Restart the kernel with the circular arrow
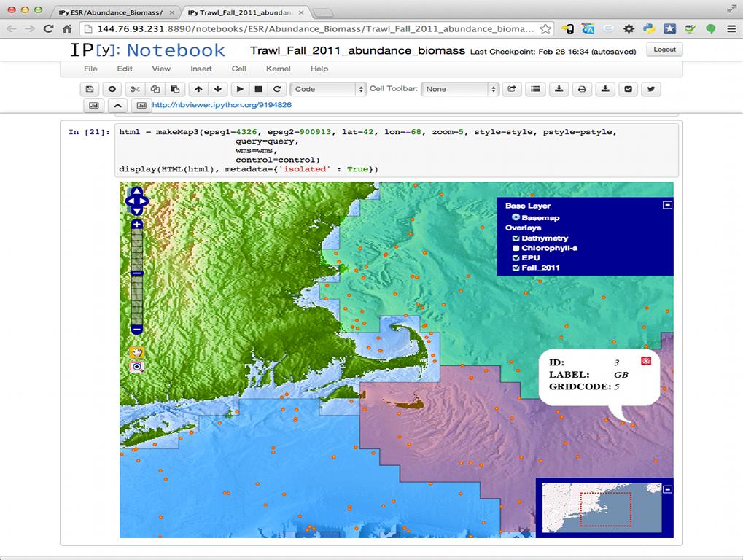The height and width of the screenshot is (560, 743). pos(277,89)
